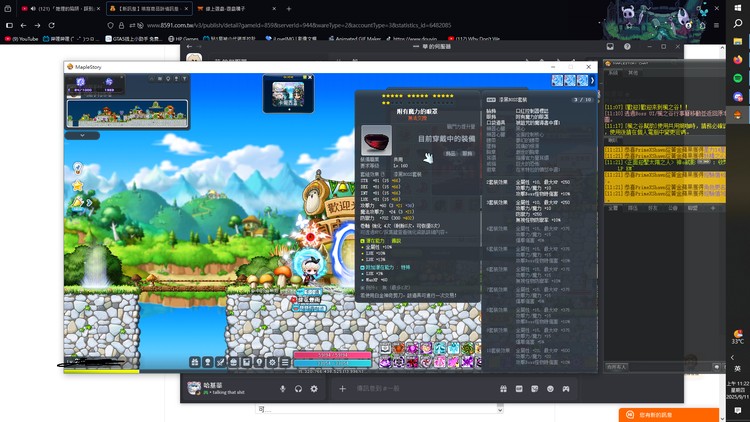Open Discord emoji picker
The height and width of the screenshot is (422, 750).
point(550,389)
